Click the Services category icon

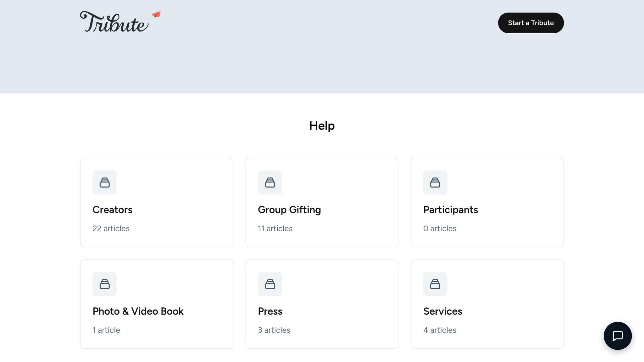pos(435,284)
